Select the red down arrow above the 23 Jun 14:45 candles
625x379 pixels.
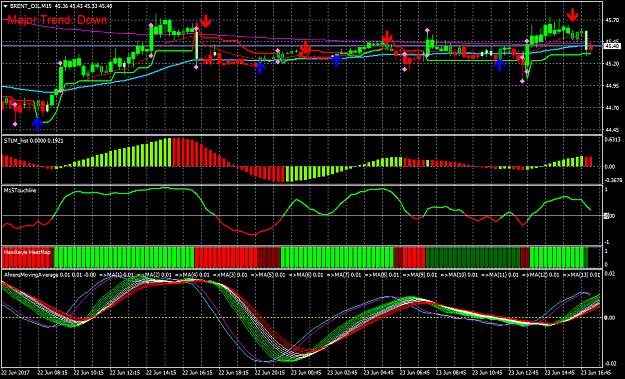click(573, 15)
